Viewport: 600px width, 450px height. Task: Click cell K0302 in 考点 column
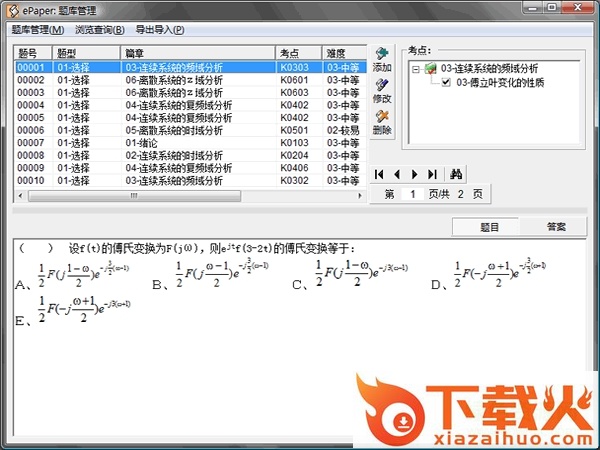point(294,181)
